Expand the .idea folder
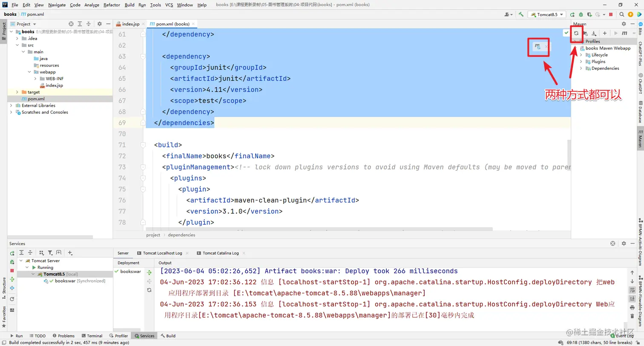644x346 pixels. (17, 38)
